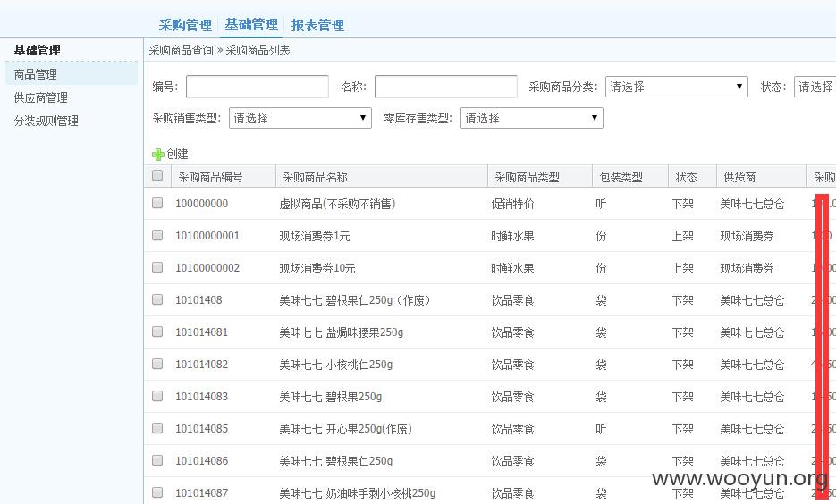Click 上架 status in row 10100000002
Screen dimensions: 836x504
(683, 268)
